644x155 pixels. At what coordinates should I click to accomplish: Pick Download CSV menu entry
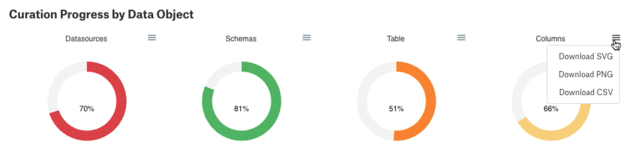(x=586, y=92)
